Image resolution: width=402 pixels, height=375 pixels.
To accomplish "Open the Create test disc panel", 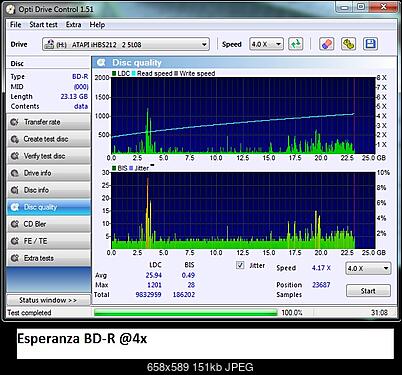I will click(49, 139).
